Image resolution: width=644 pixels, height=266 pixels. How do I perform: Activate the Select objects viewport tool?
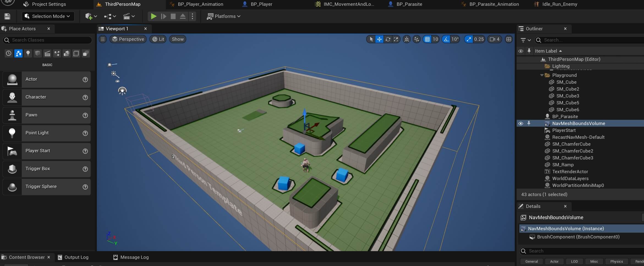(x=371, y=39)
